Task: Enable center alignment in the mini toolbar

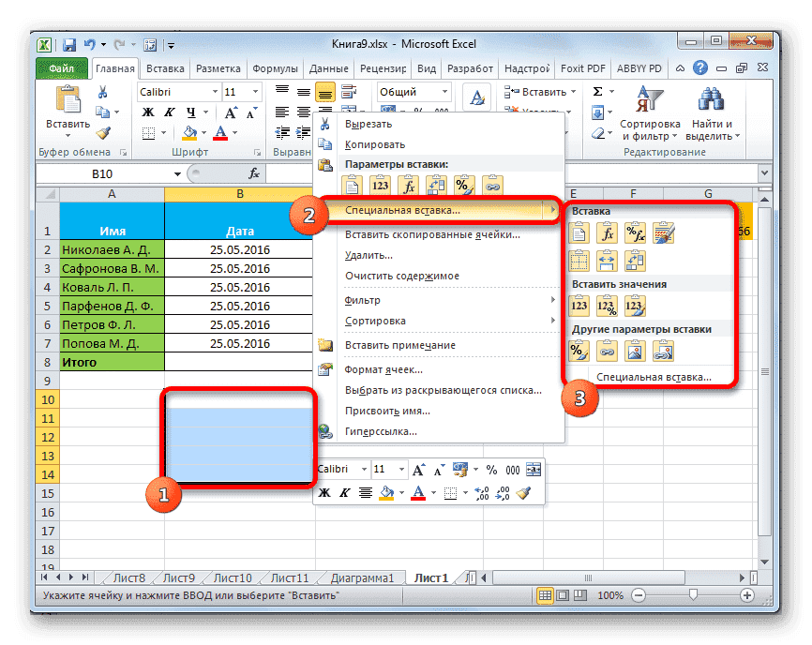Action: 364,491
